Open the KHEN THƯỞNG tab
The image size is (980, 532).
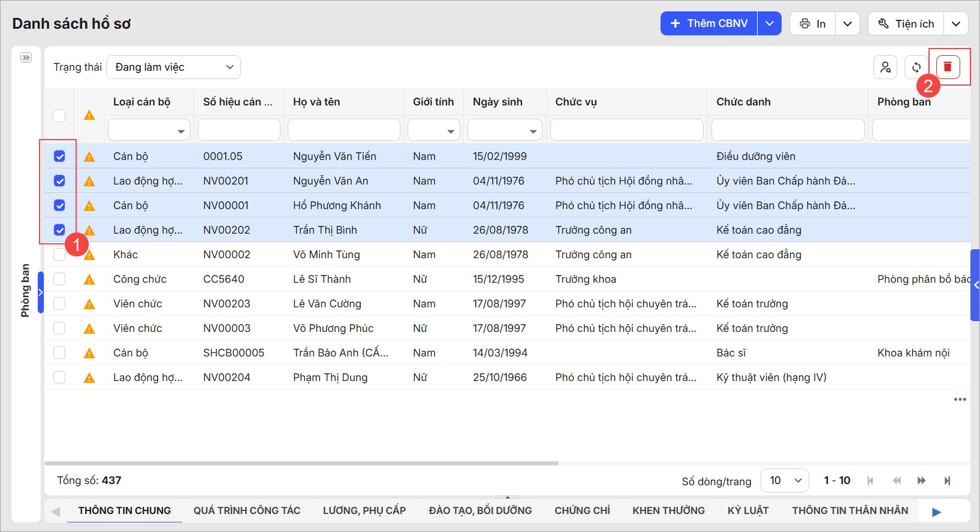coord(668,510)
